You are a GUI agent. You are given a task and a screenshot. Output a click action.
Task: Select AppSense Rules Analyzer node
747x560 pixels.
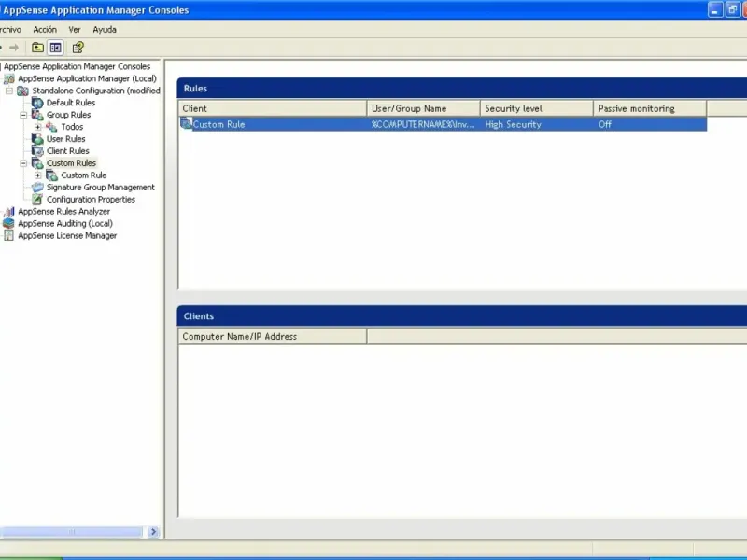[63, 212]
